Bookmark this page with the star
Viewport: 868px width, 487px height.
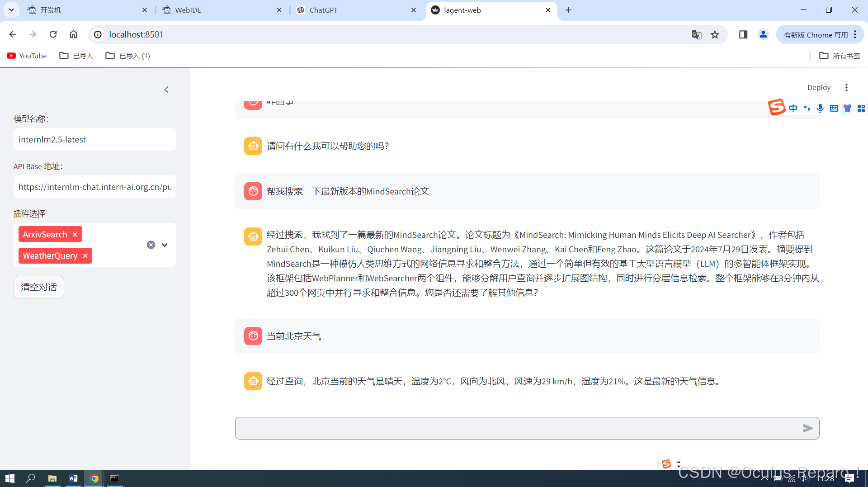[x=715, y=34]
